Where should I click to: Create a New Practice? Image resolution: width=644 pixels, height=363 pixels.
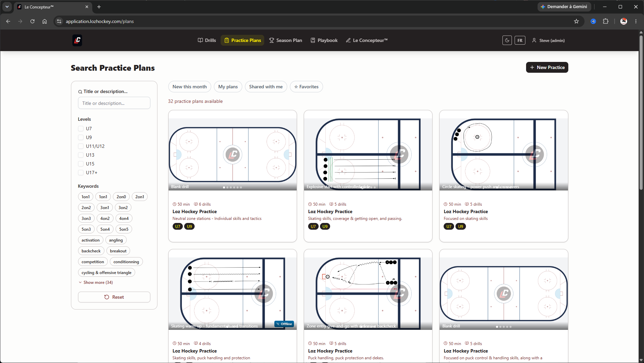547,67
